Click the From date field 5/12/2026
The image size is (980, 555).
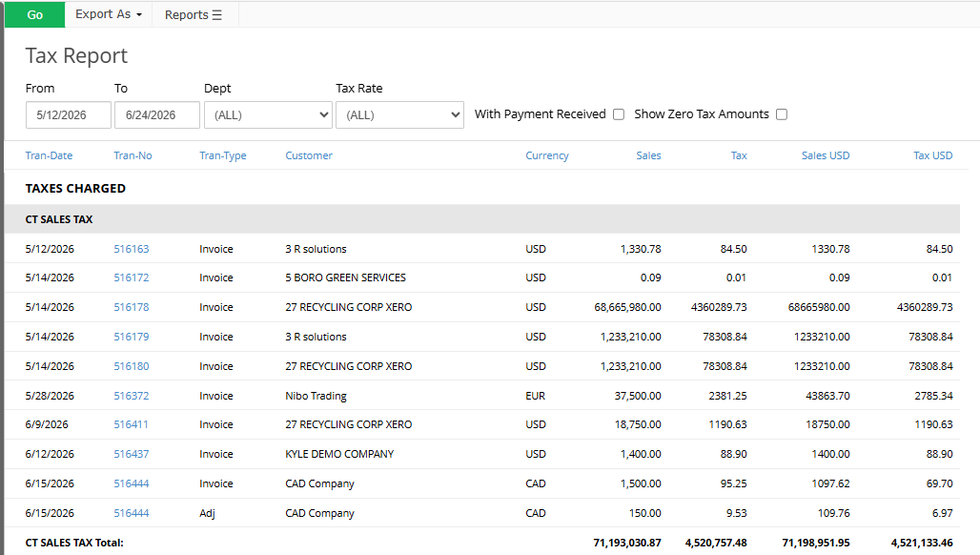click(x=68, y=115)
